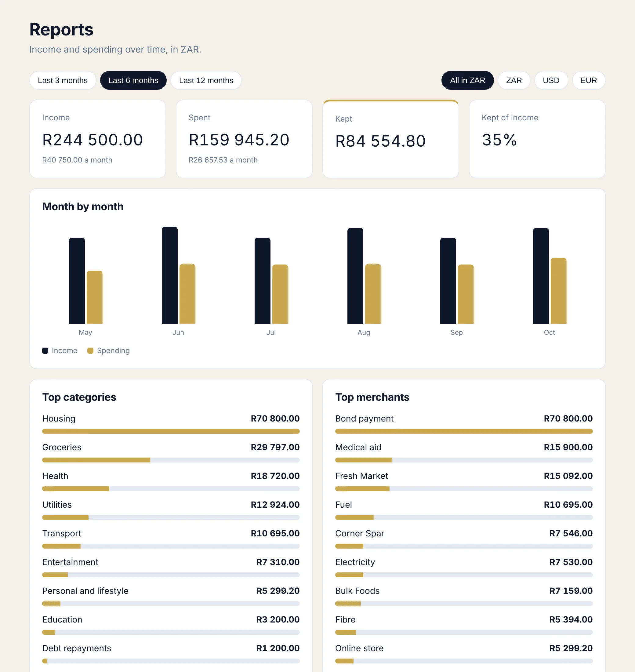This screenshot has height=672, width=635.
Task: Click the Utilities amount R12 924.00
Action: tap(275, 505)
